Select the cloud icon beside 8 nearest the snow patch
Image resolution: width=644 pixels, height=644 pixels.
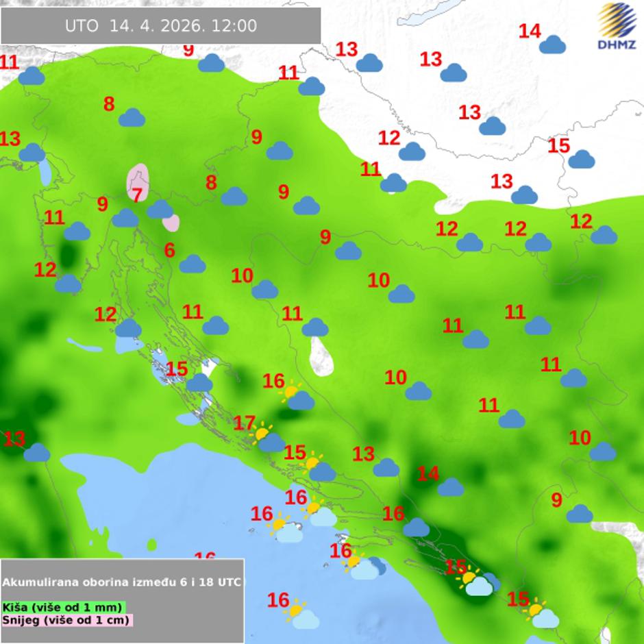click(x=234, y=197)
